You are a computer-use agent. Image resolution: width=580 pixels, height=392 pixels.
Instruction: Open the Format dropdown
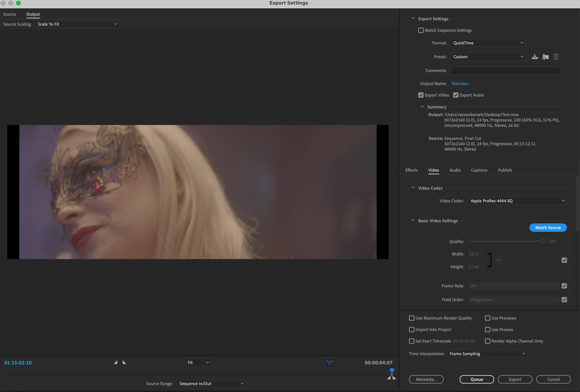pyautogui.click(x=488, y=43)
